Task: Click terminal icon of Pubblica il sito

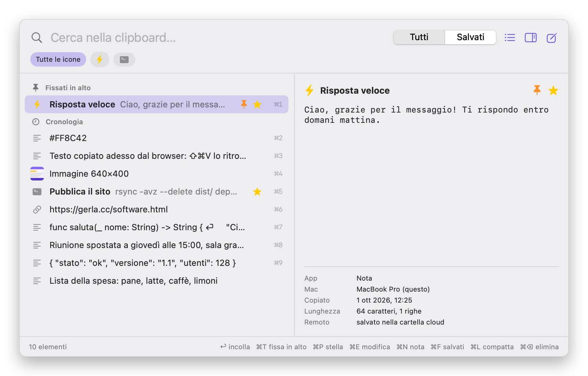Action: pos(37,191)
